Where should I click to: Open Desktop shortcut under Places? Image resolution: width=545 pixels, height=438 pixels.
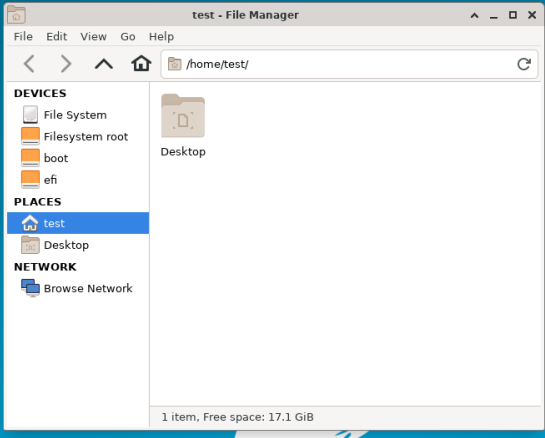click(78, 245)
